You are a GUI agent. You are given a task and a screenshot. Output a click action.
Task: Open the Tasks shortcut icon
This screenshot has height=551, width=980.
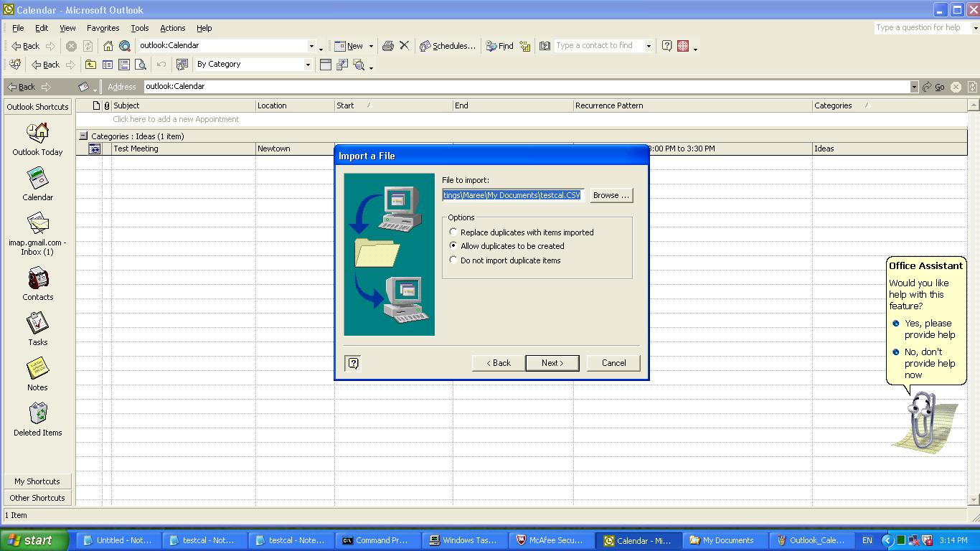pos(37,324)
